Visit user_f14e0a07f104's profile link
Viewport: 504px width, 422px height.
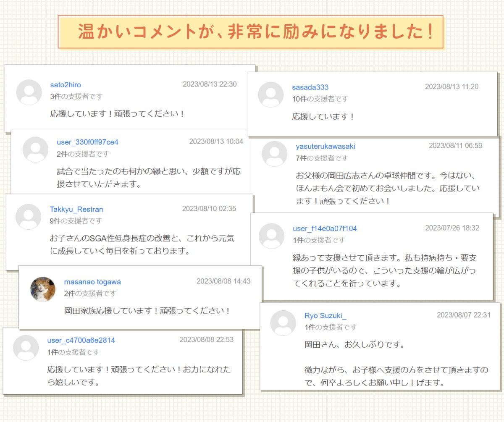pos(325,229)
